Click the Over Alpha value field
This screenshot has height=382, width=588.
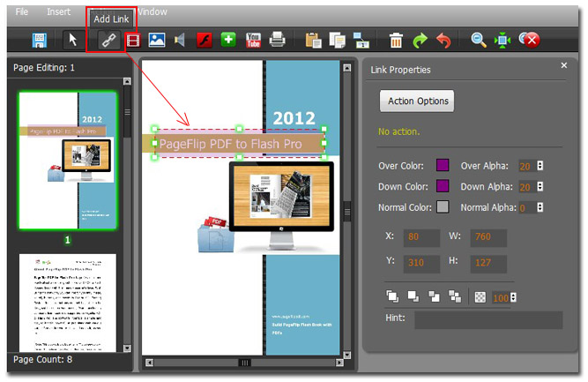(527, 166)
